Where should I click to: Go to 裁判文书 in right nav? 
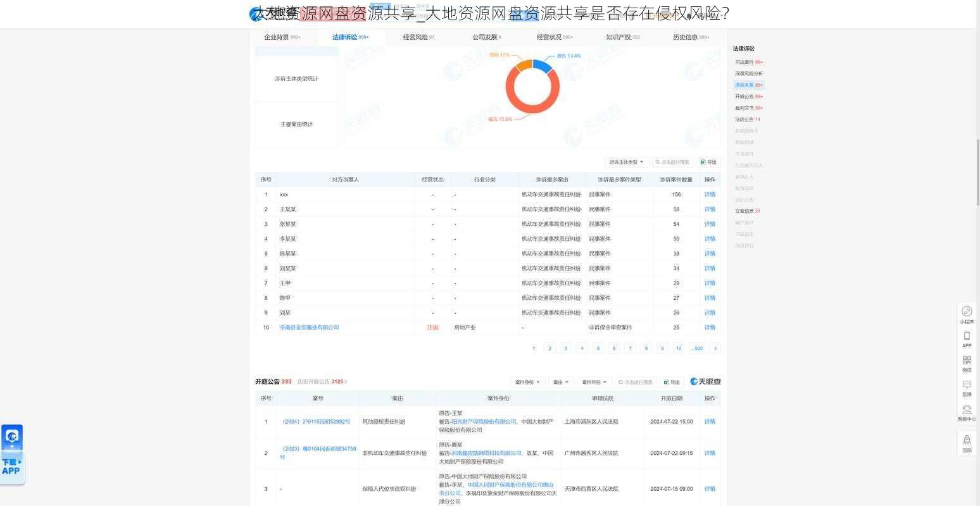tap(749, 108)
